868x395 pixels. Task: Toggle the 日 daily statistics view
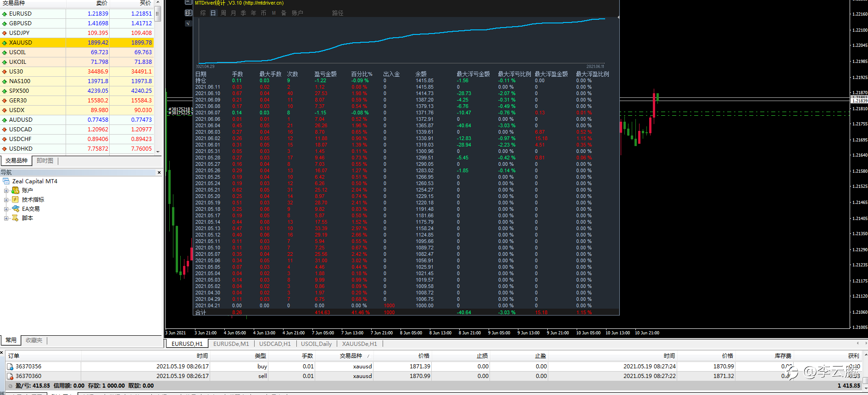[x=213, y=13]
